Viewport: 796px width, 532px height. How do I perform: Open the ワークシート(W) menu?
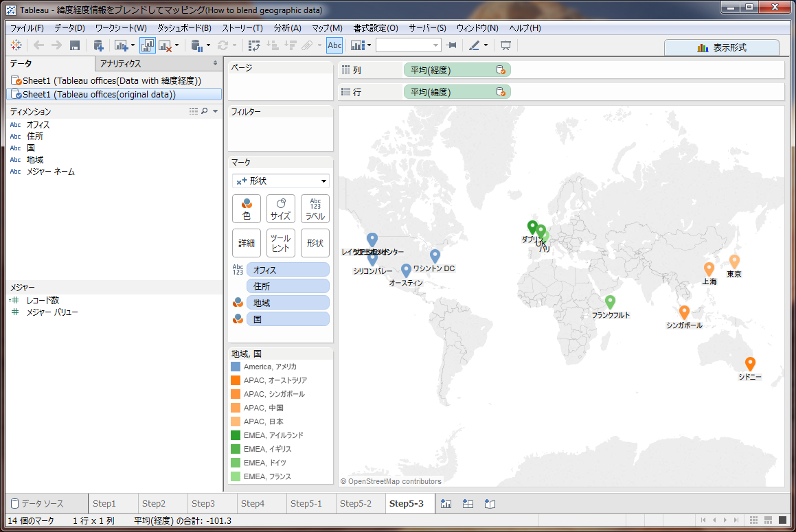(121, 28)
